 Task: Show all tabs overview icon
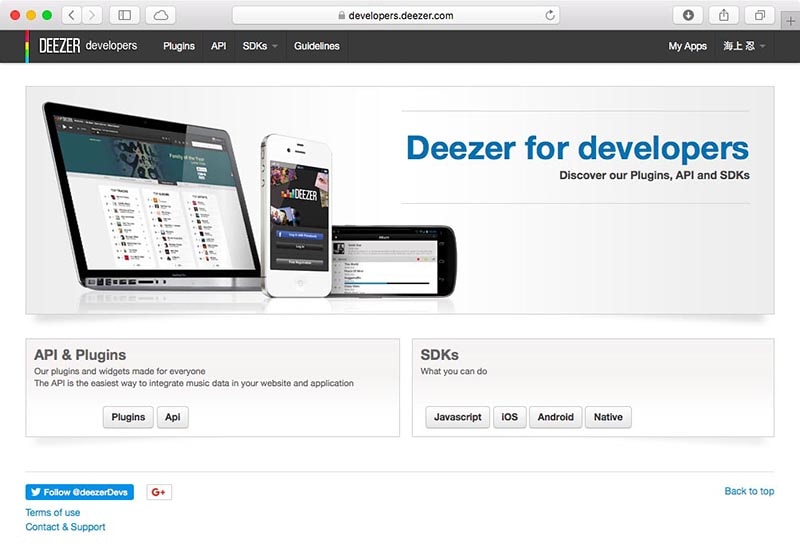pos(760,15)
